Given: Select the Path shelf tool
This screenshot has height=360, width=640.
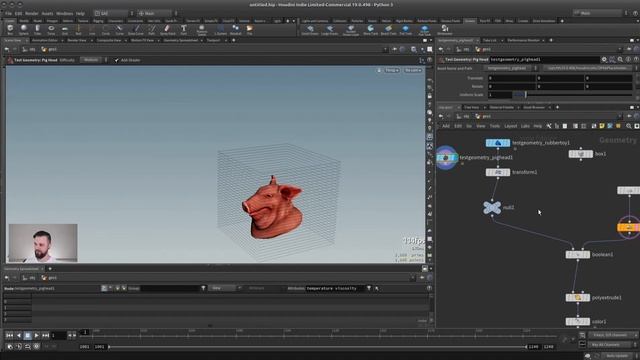Looking at the screenshot, I should 152,29.
